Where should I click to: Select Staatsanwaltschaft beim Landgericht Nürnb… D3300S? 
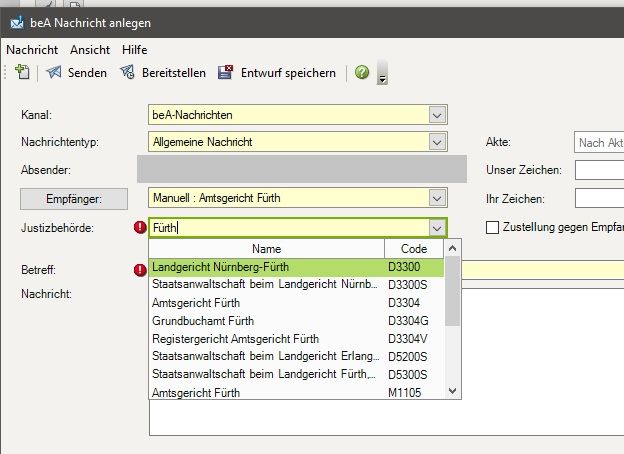[x=296, y=284]
